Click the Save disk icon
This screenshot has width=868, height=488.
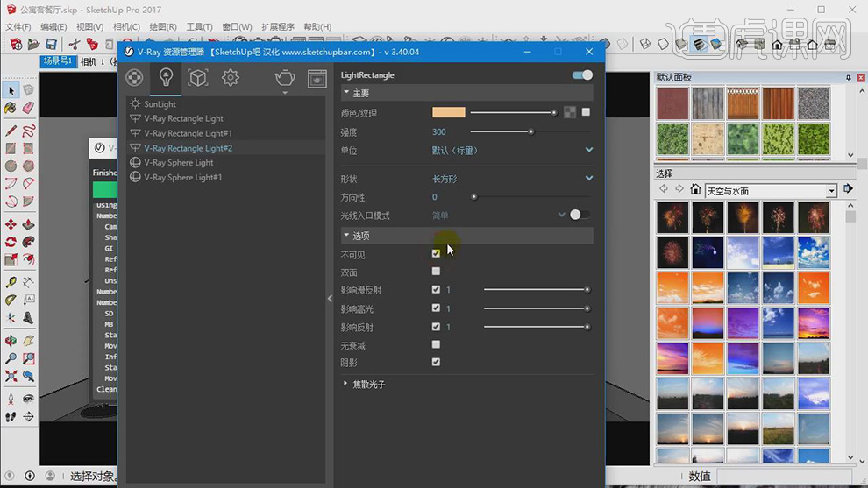51,45
